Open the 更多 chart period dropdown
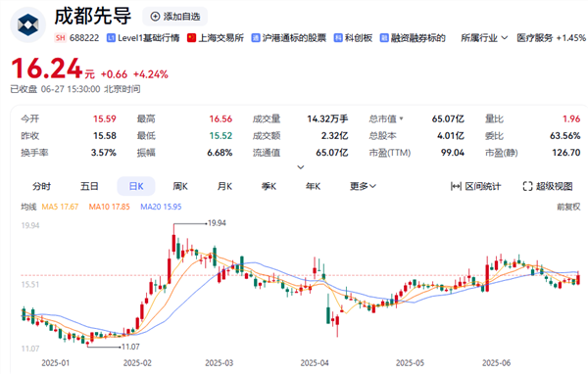588x374 pixels. coord(363,186)
